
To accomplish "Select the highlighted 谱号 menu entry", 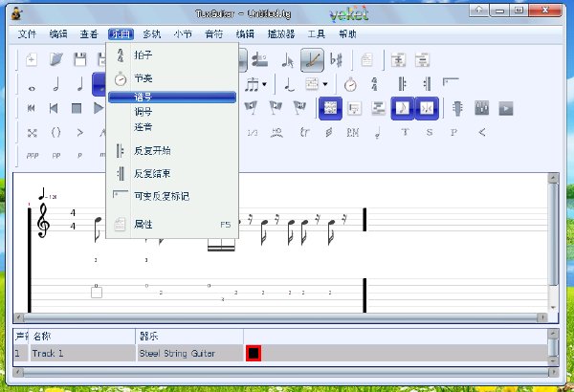I will (x=172, y=97).
